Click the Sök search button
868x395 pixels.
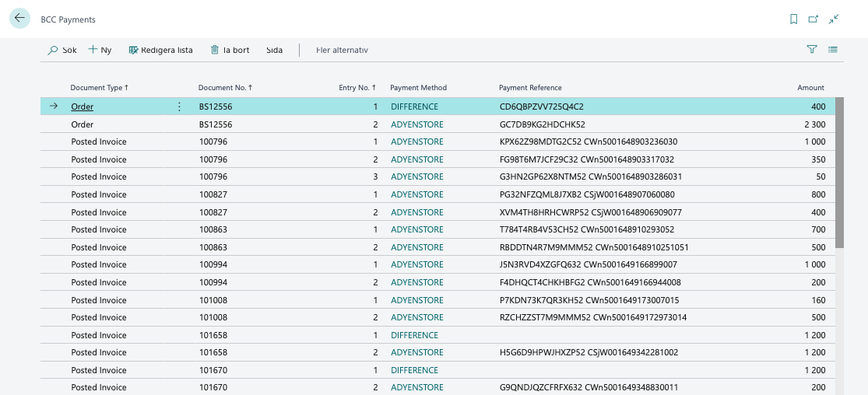pos(62,50)
